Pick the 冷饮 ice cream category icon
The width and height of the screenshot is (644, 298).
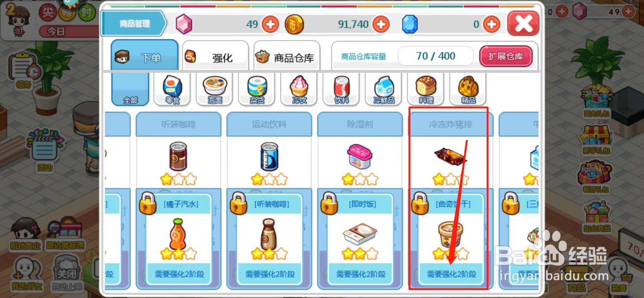(x=299, y=89)
